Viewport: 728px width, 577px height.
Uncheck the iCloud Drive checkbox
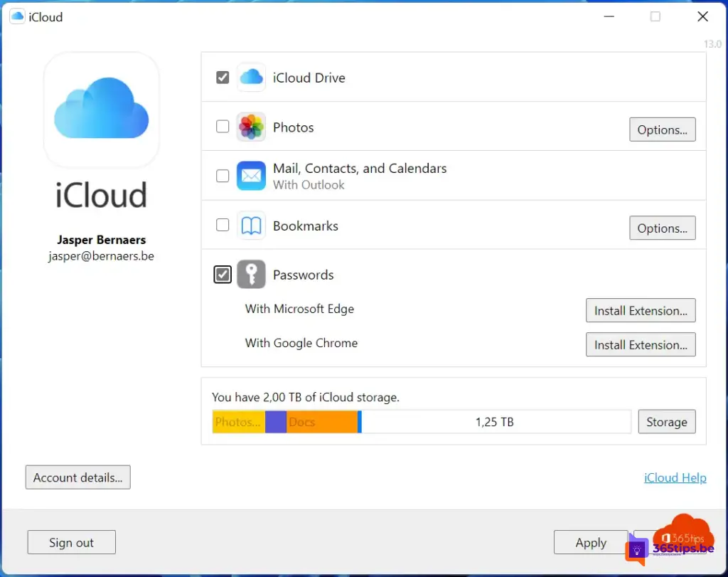(x=223, y=78)
